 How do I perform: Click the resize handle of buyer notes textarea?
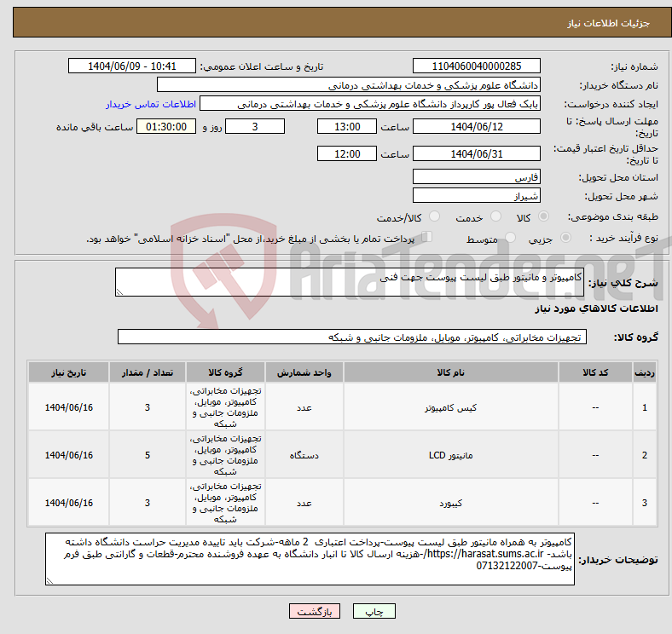[x=49, y=581]
